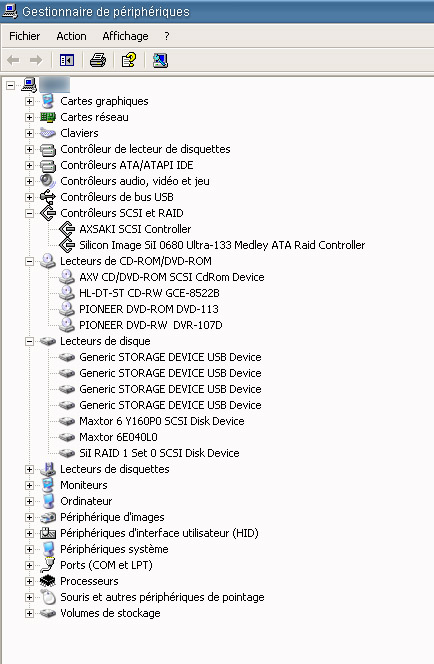Click the scan for hardware changes icon
434x664 pixels.
(x=160, y=60)
